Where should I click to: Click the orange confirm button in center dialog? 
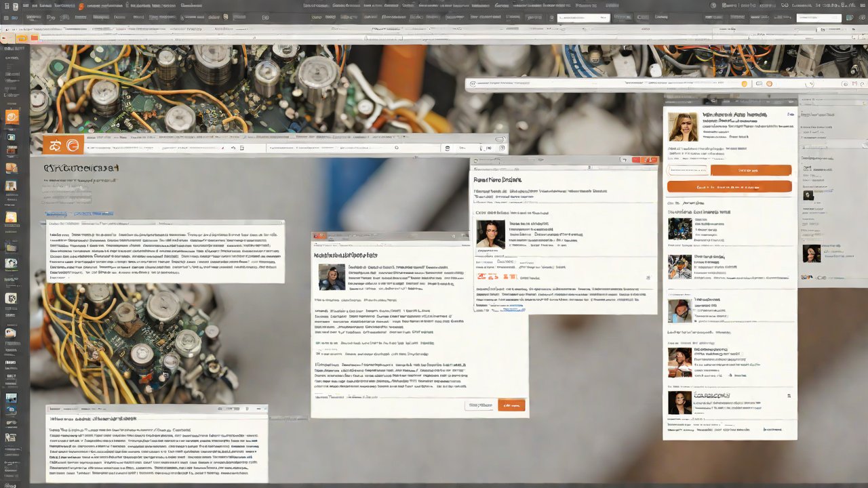[x=511, y=405]
